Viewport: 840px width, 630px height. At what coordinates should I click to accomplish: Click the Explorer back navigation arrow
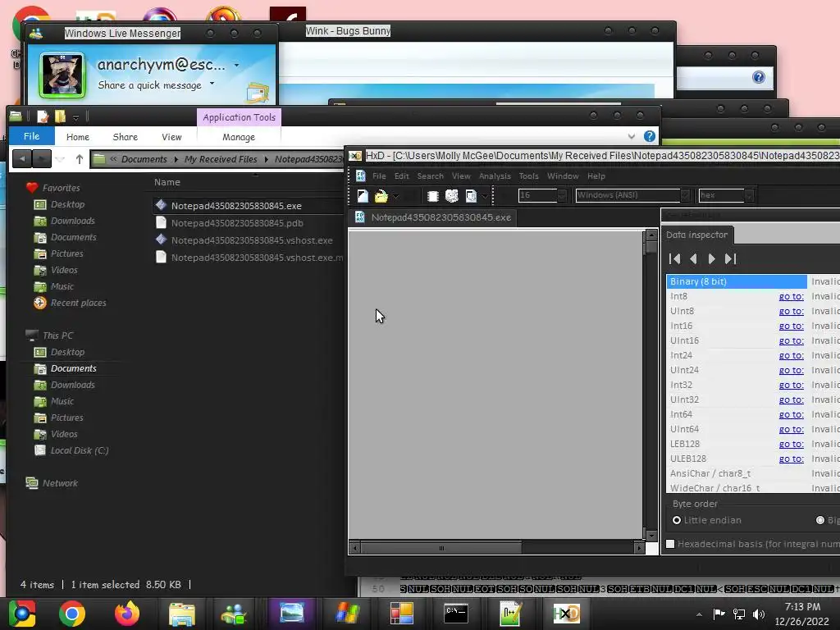[22, 158]
